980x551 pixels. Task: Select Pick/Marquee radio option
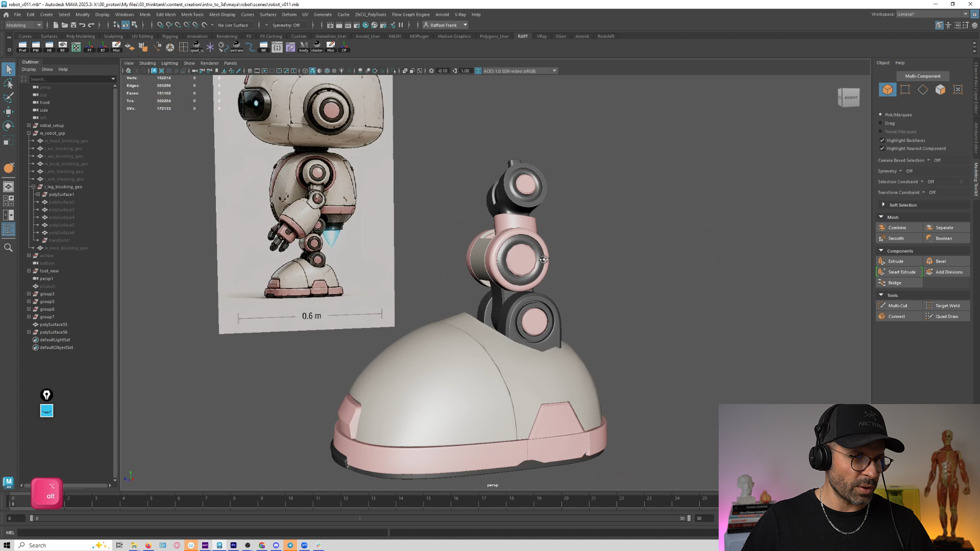880,114
